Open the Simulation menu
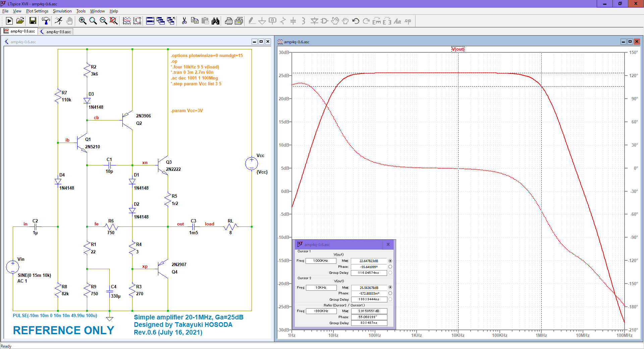Image resolution: width=644 pixels, height=349 pixels. pos(62,11)
